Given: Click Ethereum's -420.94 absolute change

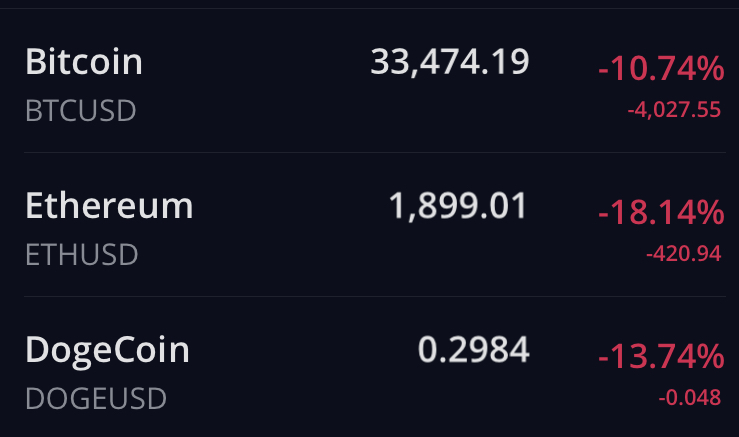Looking at the screenshot, I should coord(683,254).
